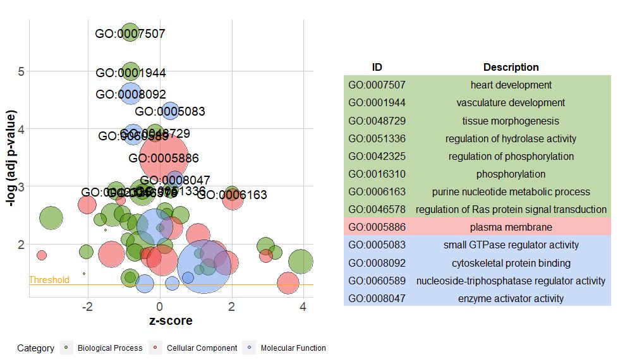Click large red GO:0005886 bubble
Screen dimensions: 637x364
pyautogui.click(x=164, y=158)
